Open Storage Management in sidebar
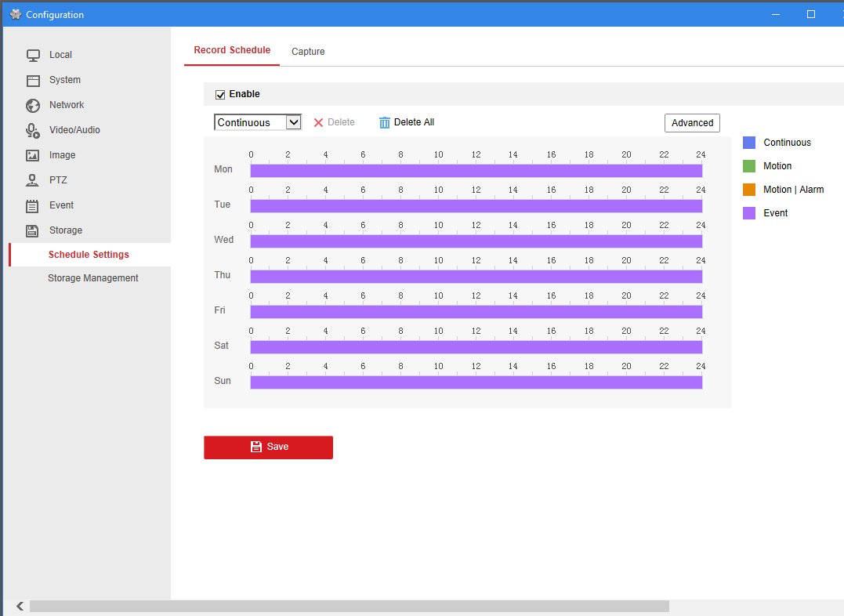The image size is (844, 616). coord(92,278)
